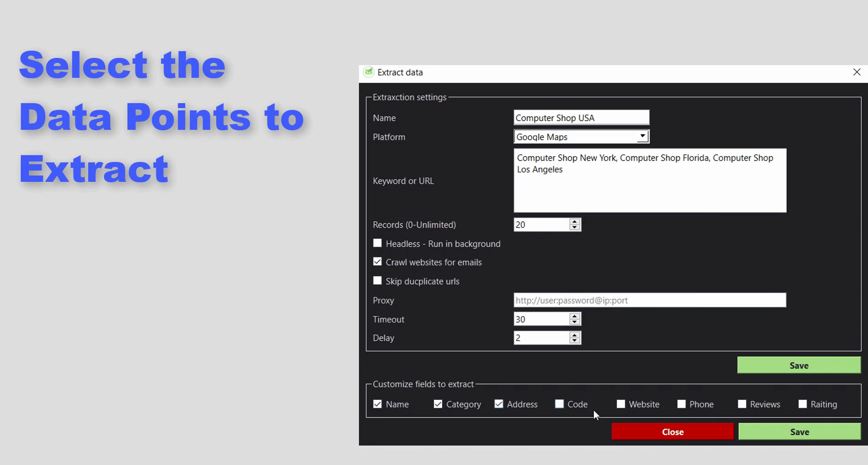Uncheck the Category field checkbox
This screenshot has width=868, height=465.
click(x=438, y=404)
